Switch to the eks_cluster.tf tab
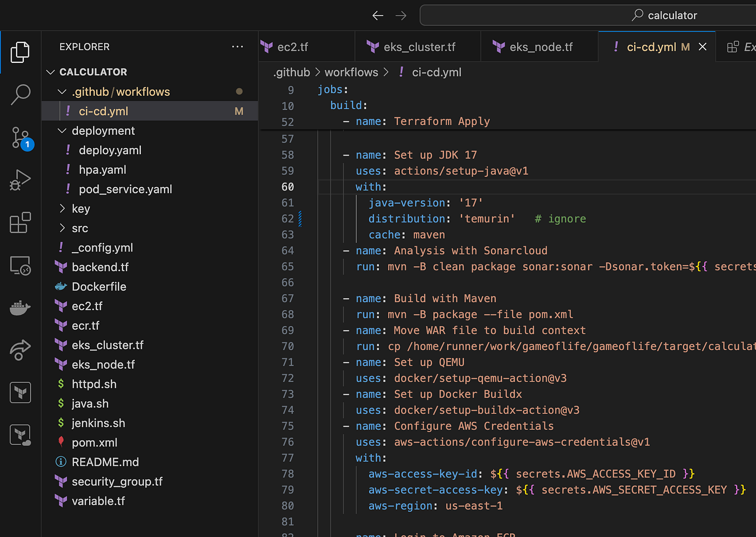756x537 pixels. [417, 47]
